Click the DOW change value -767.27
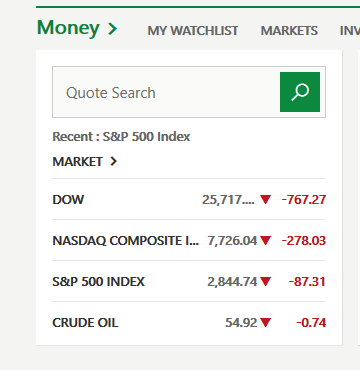Viewport: 360px width, 370px height. coord(304,200)
